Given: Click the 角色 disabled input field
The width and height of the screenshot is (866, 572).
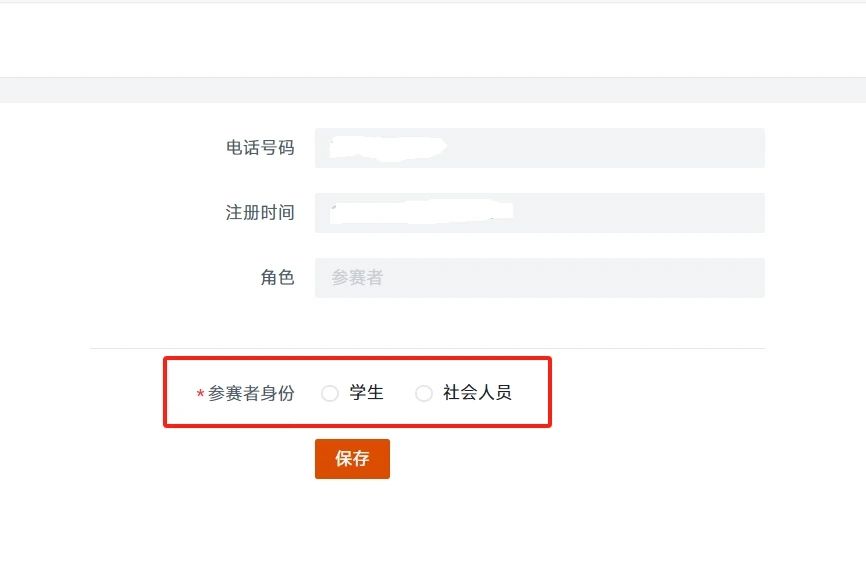Looking at the screenshot, I should point(540,278).
